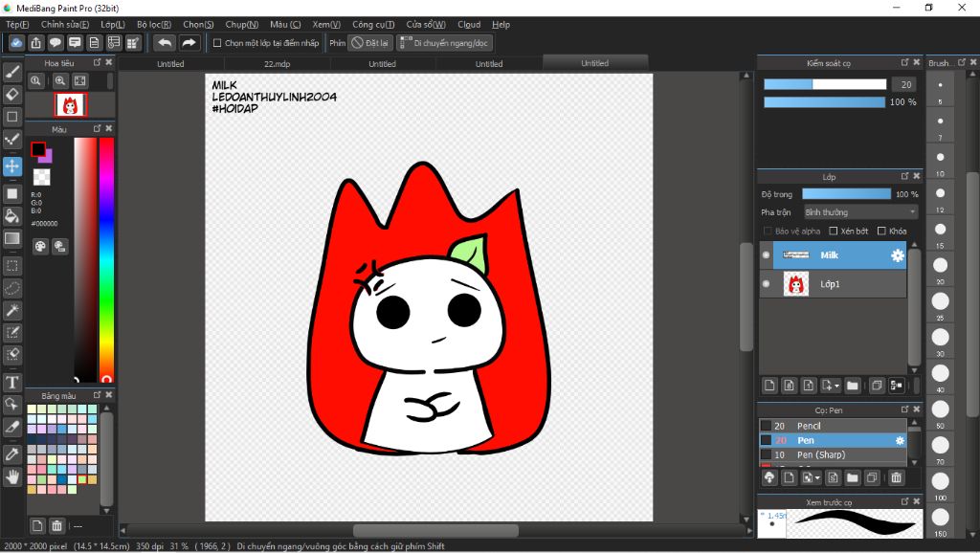
Task: Open the Cloud menu
Action: click(469, 24)
